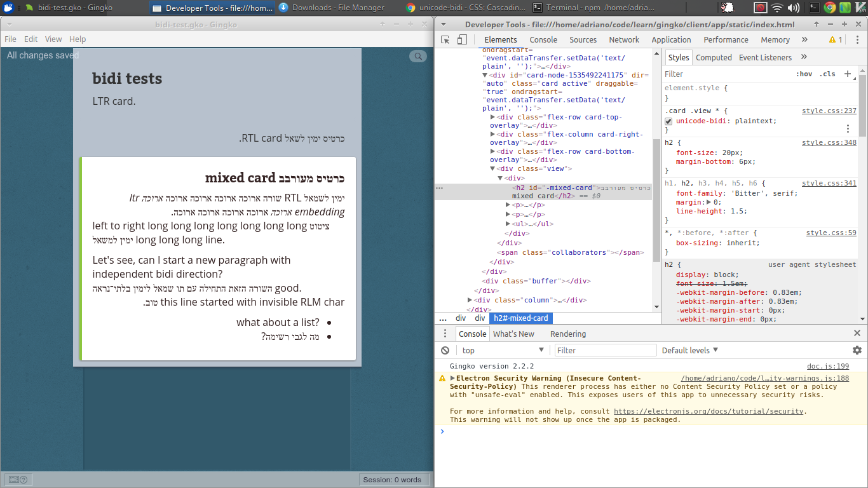Uncheck unicode-bidi: plaintext in Styles panel

(668, 121)
